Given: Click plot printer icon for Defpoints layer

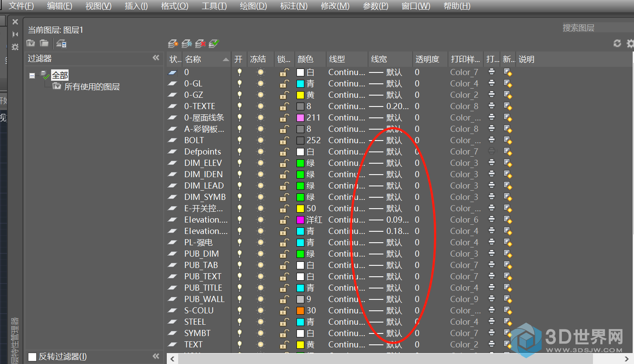Looking at the screenshot, I should (492, 151).
